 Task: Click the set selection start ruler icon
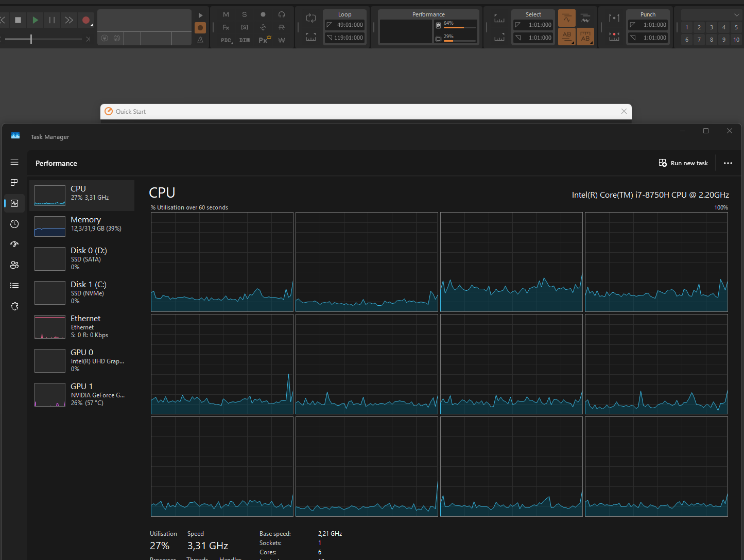(499, 19)
